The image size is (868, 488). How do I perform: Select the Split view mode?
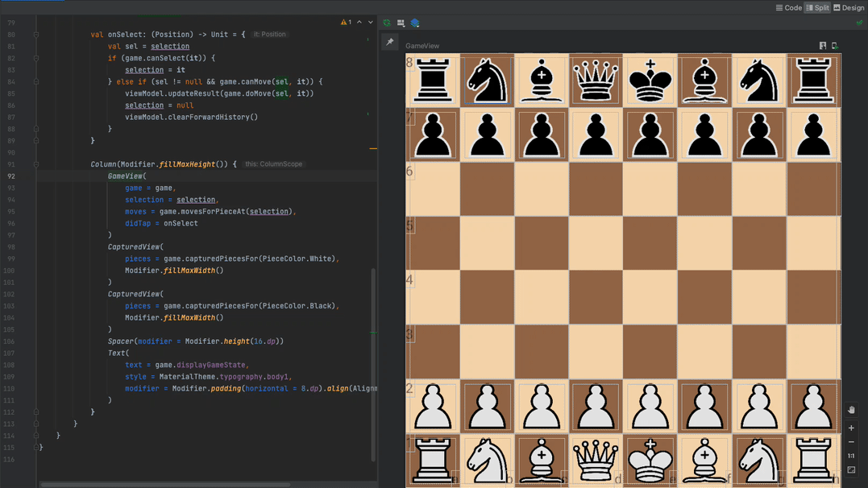[817, 8]
